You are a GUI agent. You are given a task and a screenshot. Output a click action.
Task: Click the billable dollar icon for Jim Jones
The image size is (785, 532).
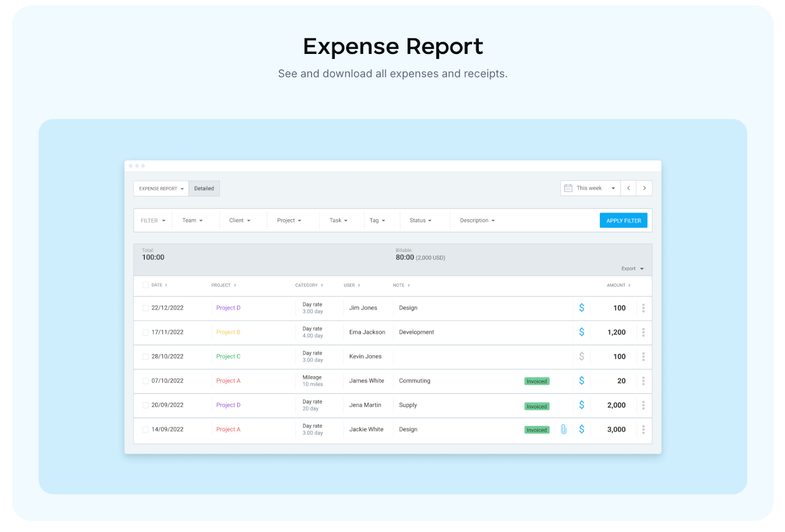581,308
